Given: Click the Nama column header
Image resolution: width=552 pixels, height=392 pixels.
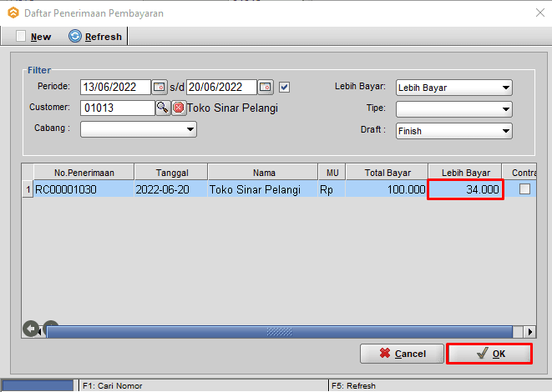Looking at the screenshot, I should click(x=264, y=173).
